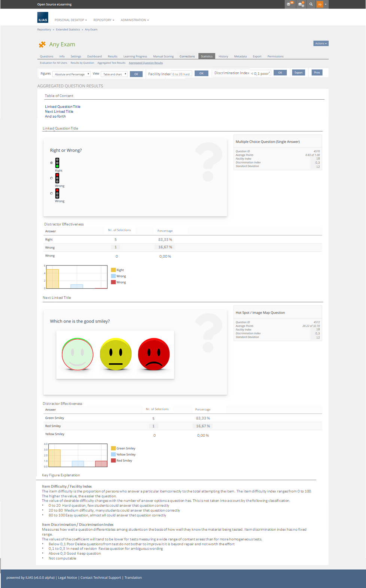Switch to the Questions tab
The image size is (366, 588).
coord(46,56)
